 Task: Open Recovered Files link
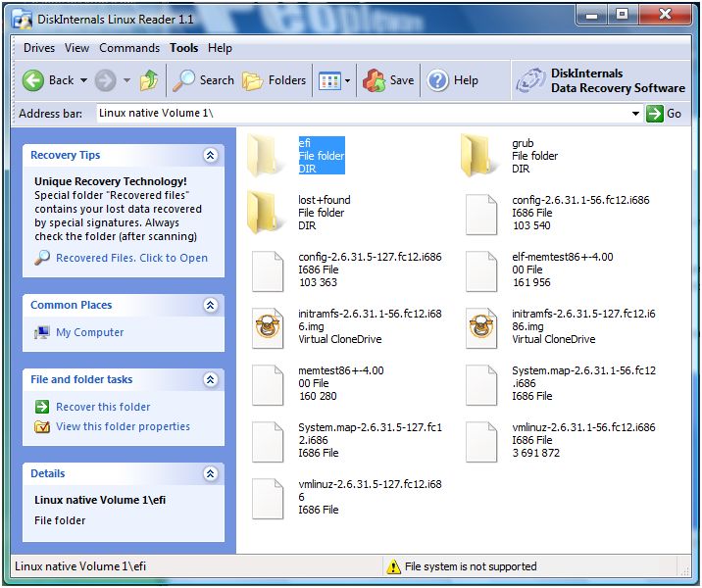pos(131,258)
